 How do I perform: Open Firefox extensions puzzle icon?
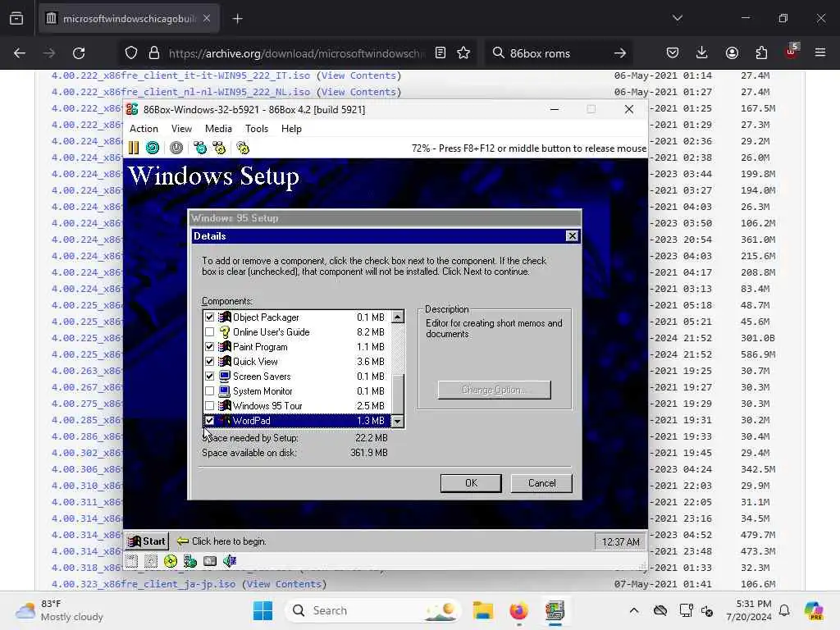pos(761,53)
